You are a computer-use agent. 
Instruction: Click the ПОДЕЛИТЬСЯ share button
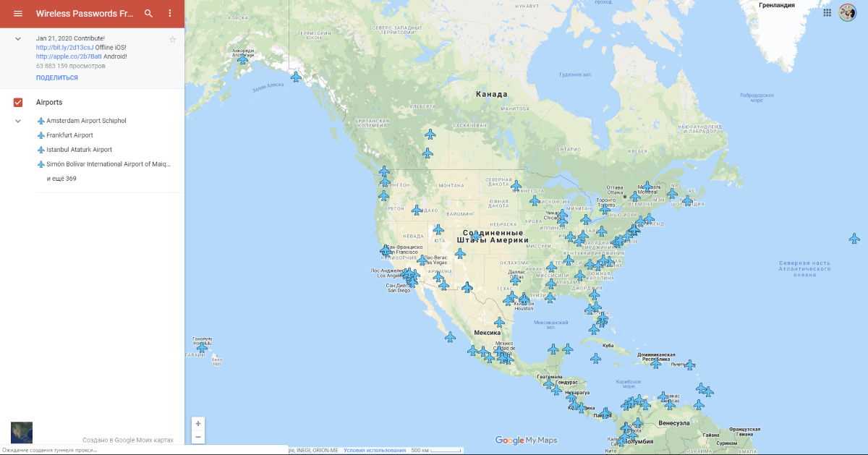pyautogui.click(x=57, y=77)
